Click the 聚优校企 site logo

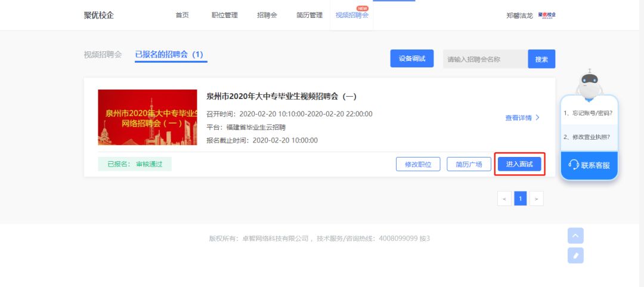[99, 15]
